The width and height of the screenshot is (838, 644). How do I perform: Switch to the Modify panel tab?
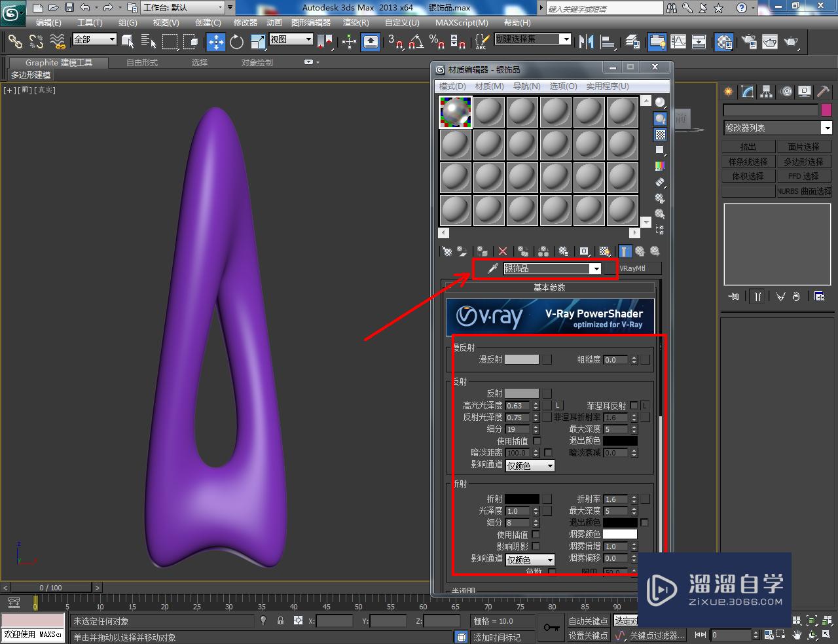(x=747, y=92)
